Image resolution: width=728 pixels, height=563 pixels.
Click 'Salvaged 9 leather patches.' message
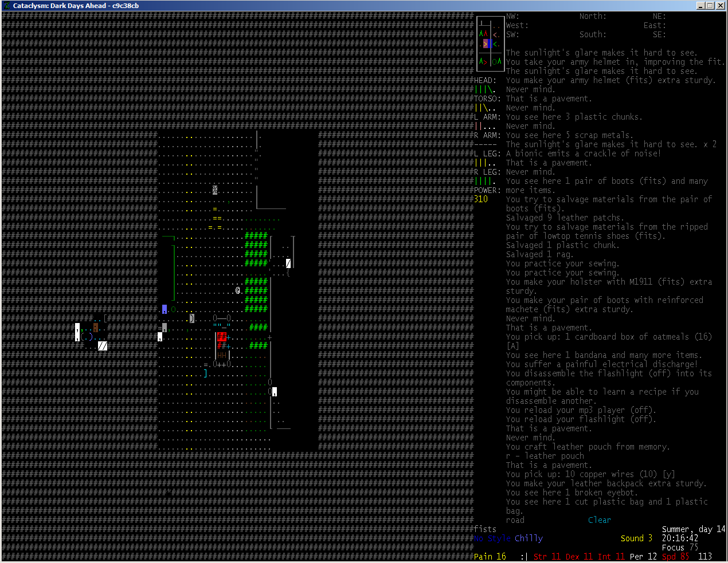[565, 218]
